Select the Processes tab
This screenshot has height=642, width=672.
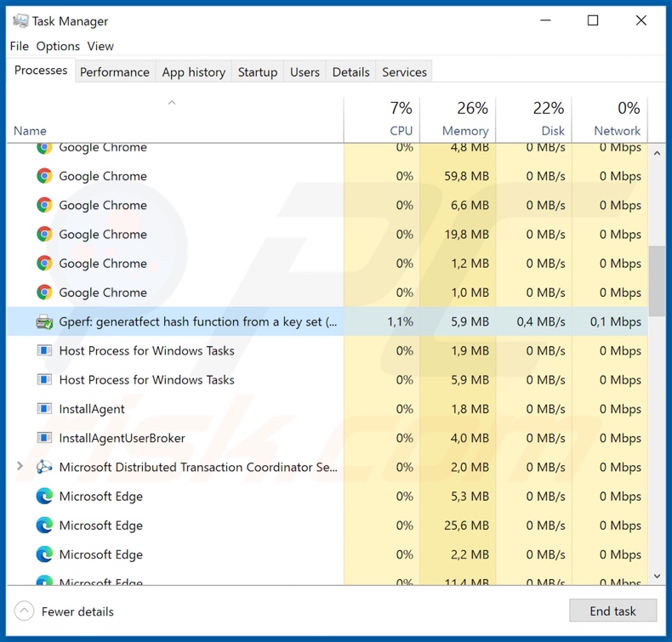[41, 71]
